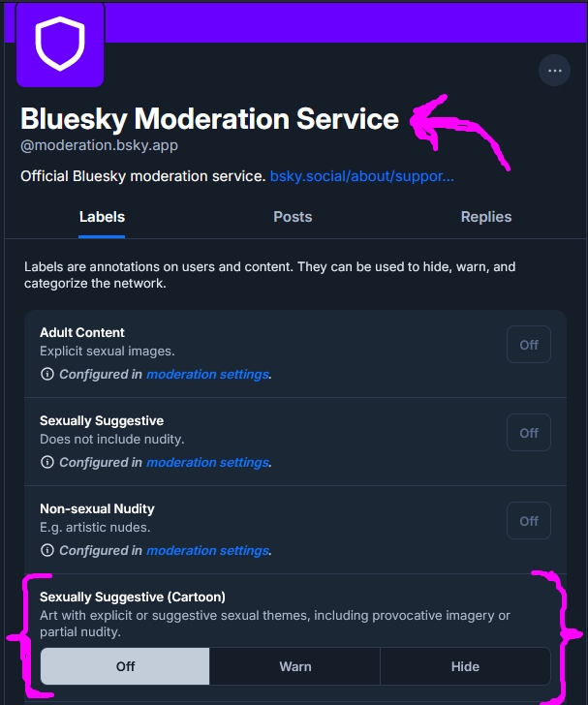Click the purple profile banner
The image size is (588, 705).
tap(339, 21)
